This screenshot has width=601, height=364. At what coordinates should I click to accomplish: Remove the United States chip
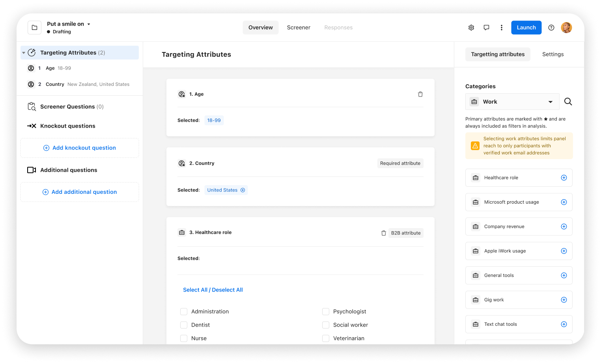coord(243,190)
